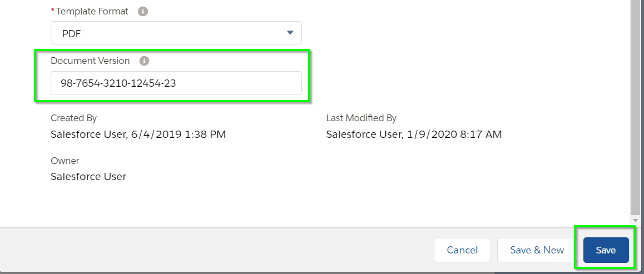Click the Owner's Salesforce User value
644x274 pixels.
(88, 177)
